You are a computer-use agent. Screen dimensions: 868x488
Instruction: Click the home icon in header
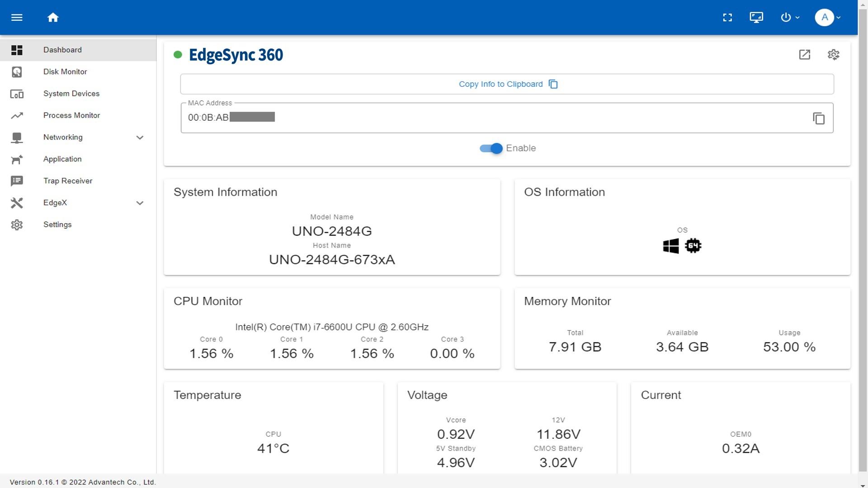(53, 18)
